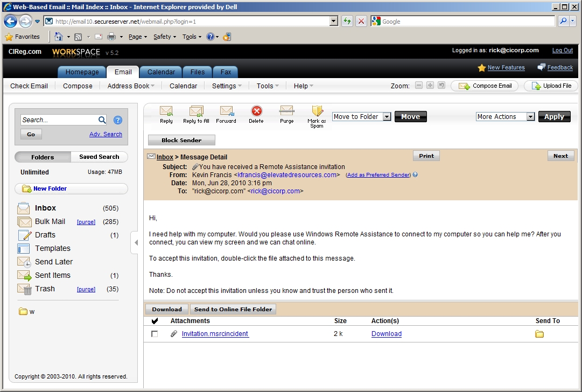Switch to the Homepage tab
Viewport: 582px width, 392px height.
point(82,72)
